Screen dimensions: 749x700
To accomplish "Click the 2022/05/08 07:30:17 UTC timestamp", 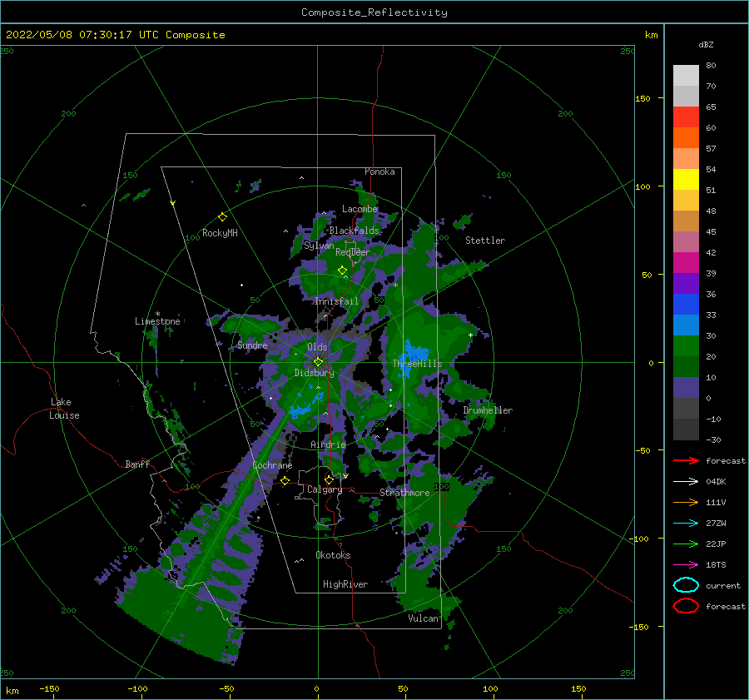I will 115,34.
